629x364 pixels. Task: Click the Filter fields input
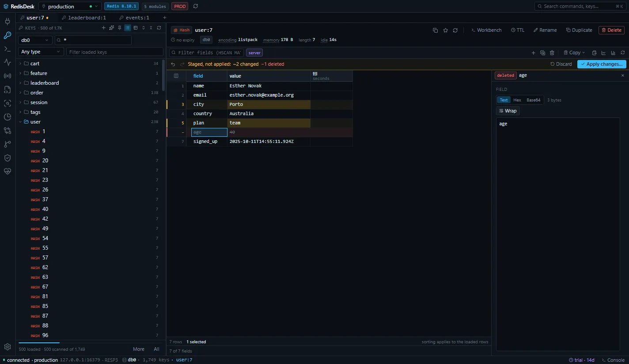click(207, 53)
